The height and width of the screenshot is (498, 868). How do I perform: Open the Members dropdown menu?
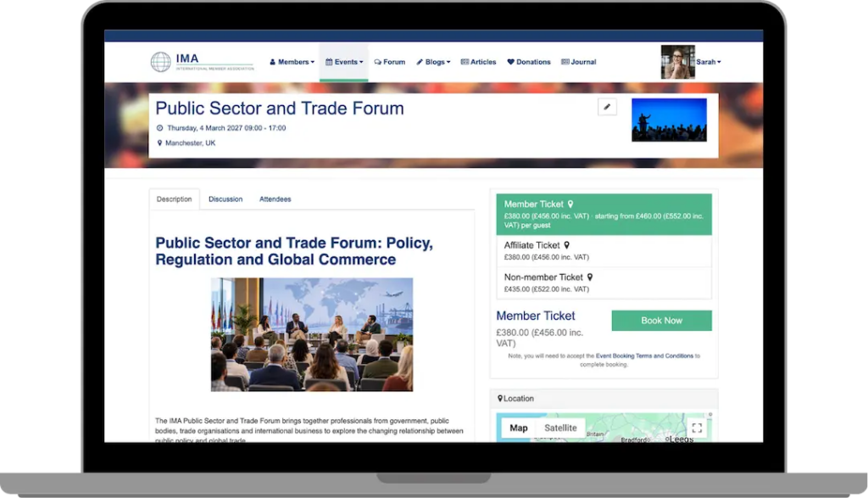click(x=292, y=62)
